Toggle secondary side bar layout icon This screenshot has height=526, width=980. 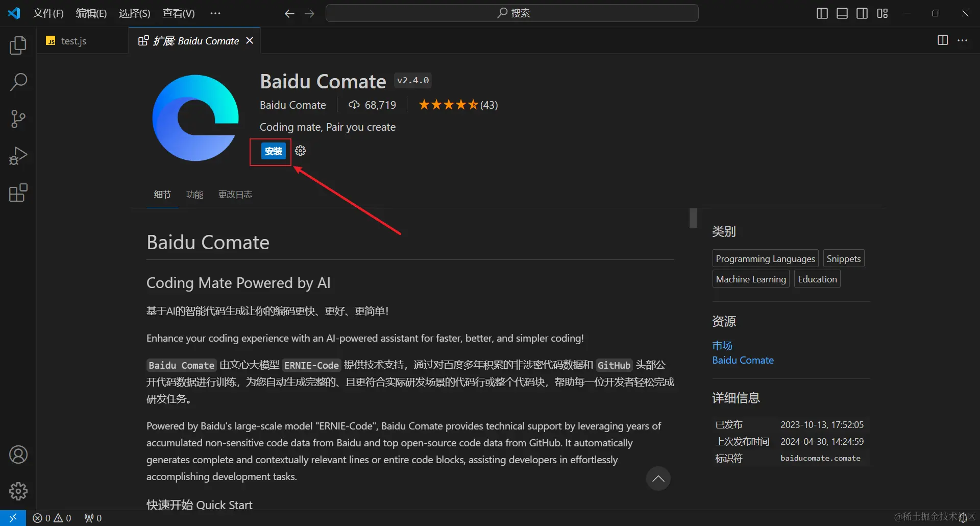coord(862,13)
